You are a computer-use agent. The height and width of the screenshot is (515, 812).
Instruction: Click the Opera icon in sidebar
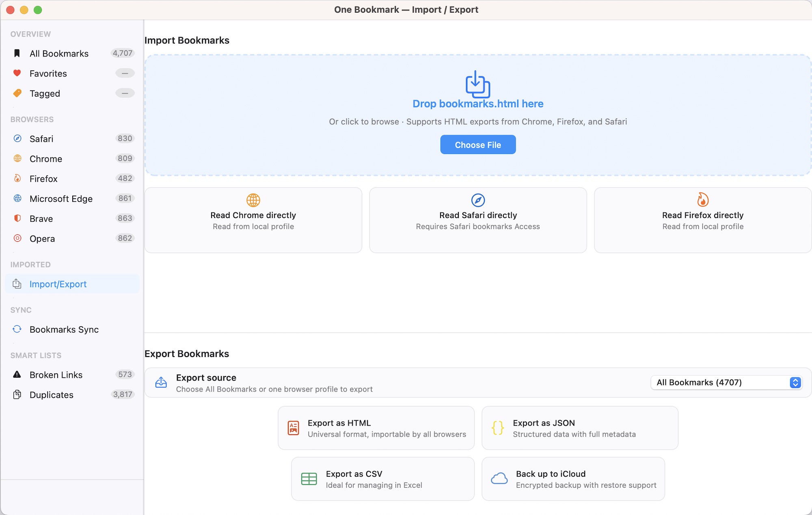click(17, 238)
